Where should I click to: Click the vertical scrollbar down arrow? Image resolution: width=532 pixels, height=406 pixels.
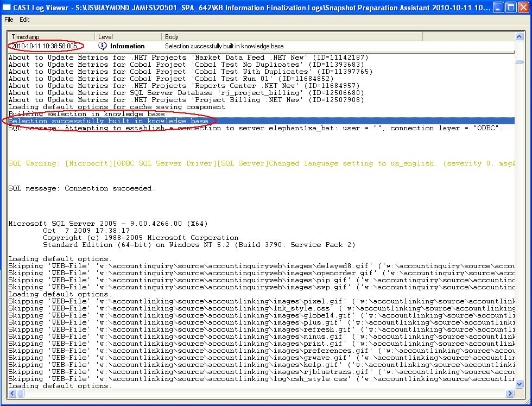tap(519, 384)
